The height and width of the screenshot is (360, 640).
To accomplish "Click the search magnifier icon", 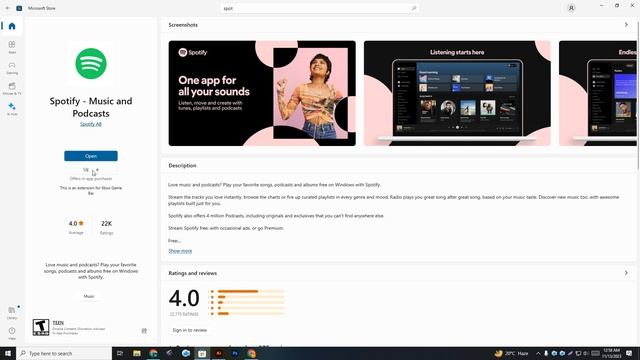I will pyautogui.click(x=413, y=8).
